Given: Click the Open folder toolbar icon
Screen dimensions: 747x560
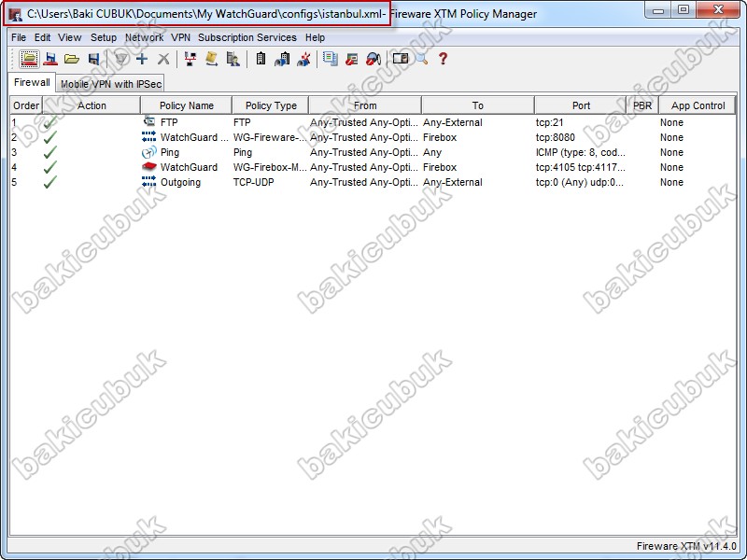Looking at the screenshot, I should pyautogui.click(x=72, y=59).
